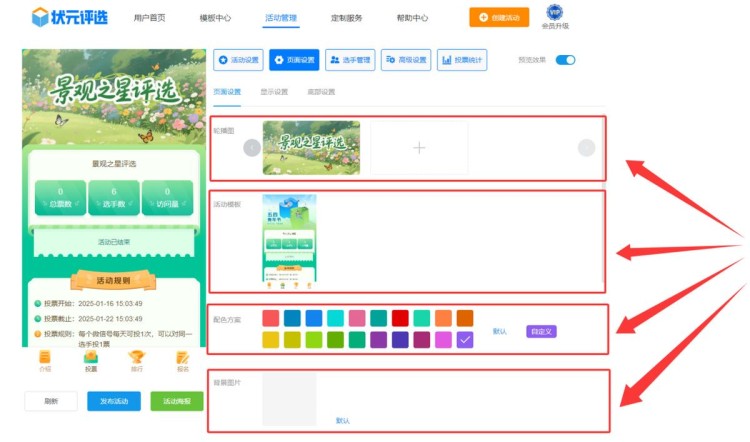The height and width of the screenshot is (442, 750).
Task: Open 投票统计 with the bar chart icon
Action: 462,61
